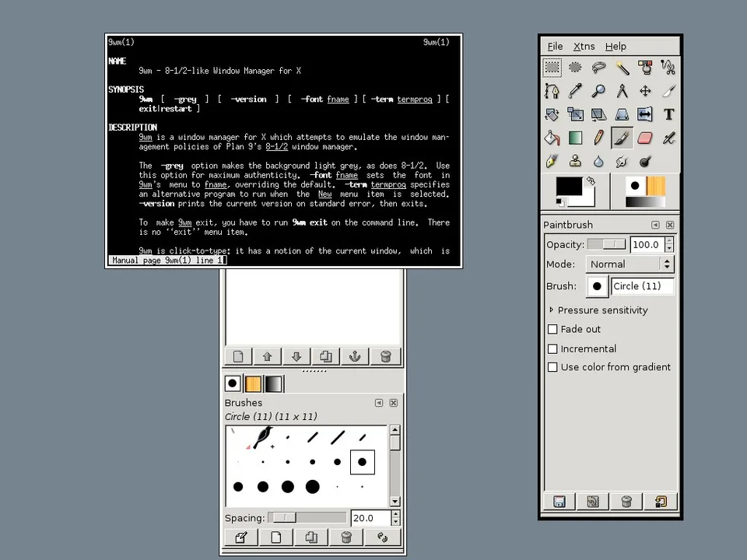Viewport: 747px width, 560px height.
Task: Open the Help menu
Action: pyautogui.click(x=615, y=46)
